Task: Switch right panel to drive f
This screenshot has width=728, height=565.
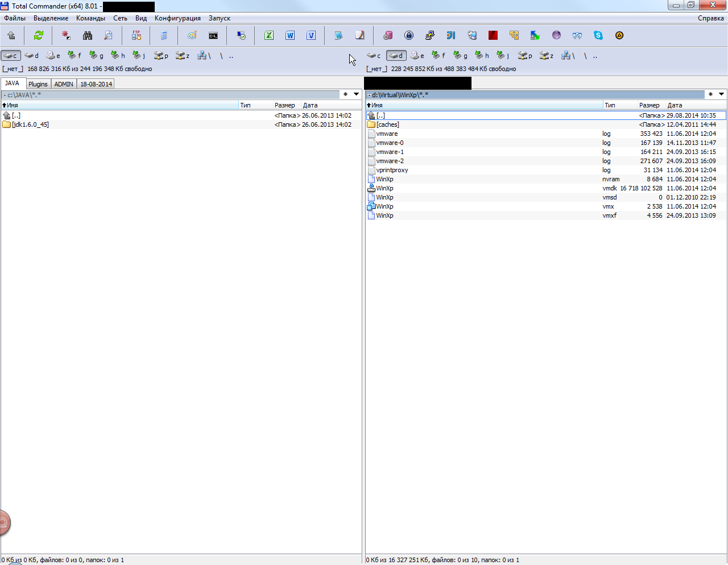Action: 439,56
